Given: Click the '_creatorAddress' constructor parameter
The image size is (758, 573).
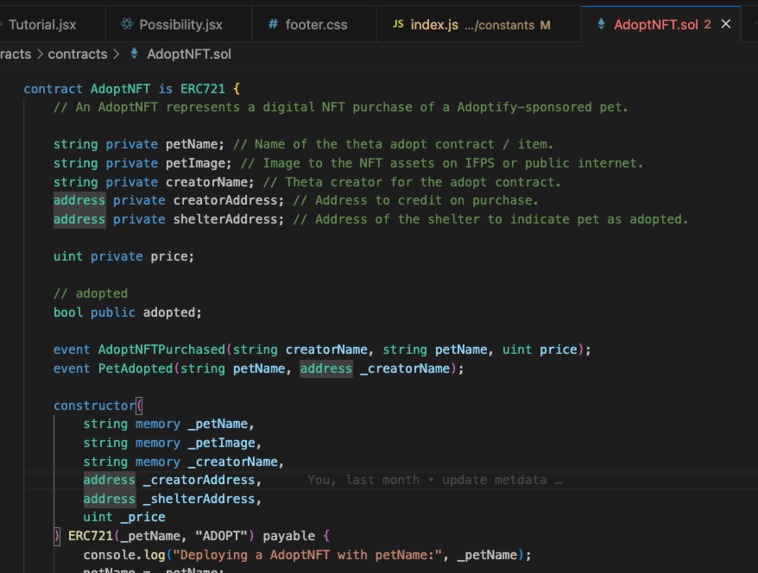Looking at the screenshot, I should coord(199,480).
